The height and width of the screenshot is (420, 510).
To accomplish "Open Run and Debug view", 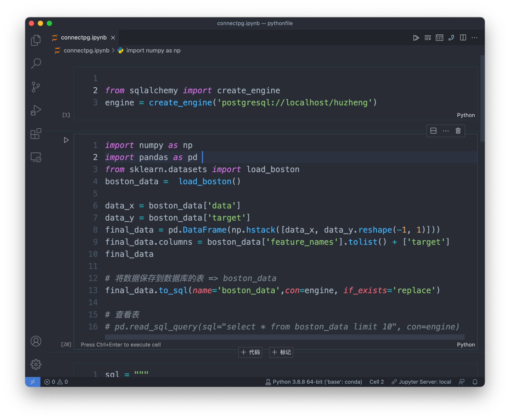I will (36, 110).
